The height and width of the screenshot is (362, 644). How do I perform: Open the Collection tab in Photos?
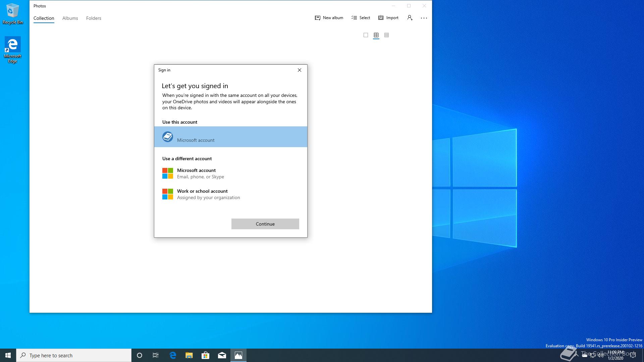44,18
